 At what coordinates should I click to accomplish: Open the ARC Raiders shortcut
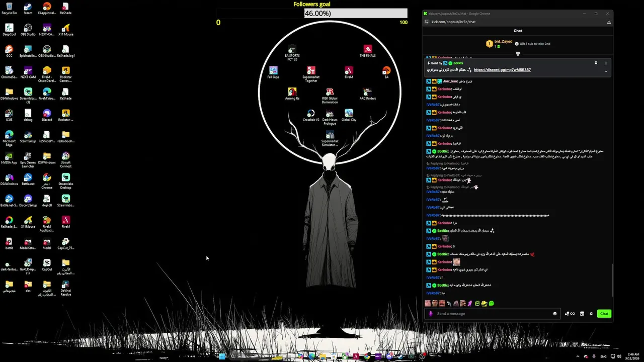point(367,94)
